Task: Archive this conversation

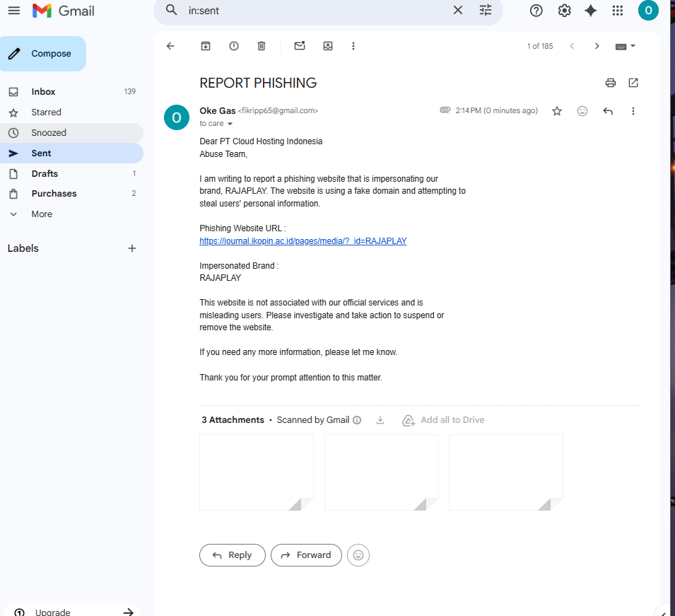Action: tap(206, 46)
